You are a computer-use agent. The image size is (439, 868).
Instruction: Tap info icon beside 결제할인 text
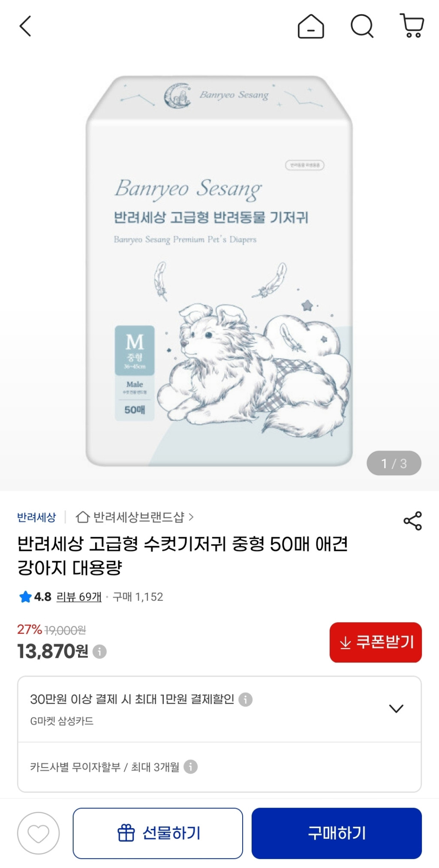[x=245, y=699]
